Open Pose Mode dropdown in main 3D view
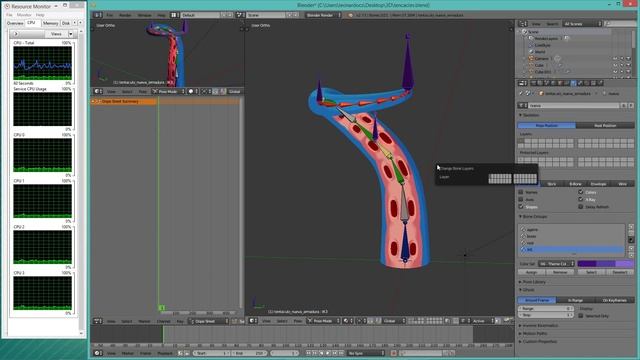 click(x=323, y=321)
